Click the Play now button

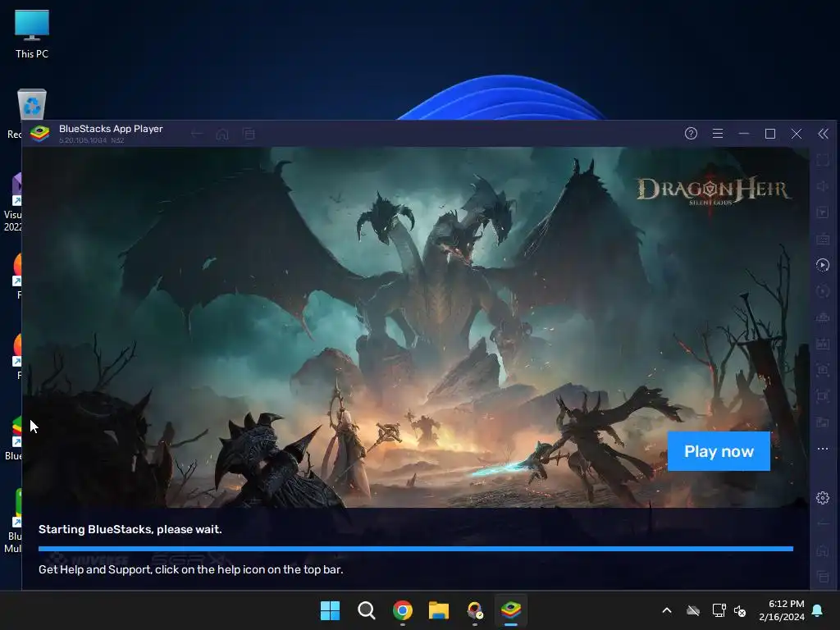click(x=719, y=451)
